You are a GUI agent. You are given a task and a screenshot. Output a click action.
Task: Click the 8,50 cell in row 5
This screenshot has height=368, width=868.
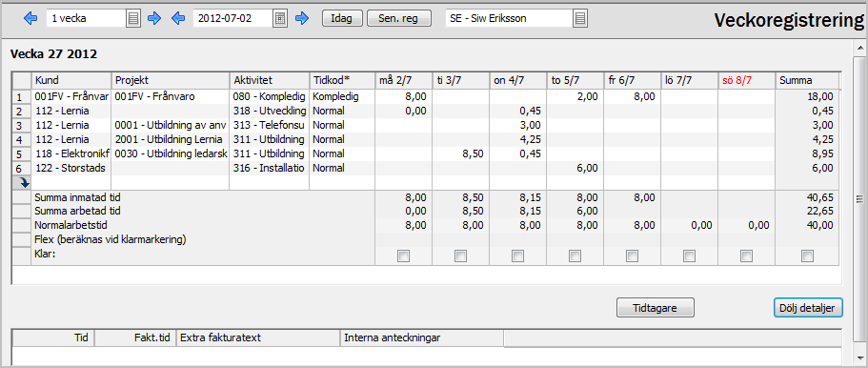click(460, 153)
